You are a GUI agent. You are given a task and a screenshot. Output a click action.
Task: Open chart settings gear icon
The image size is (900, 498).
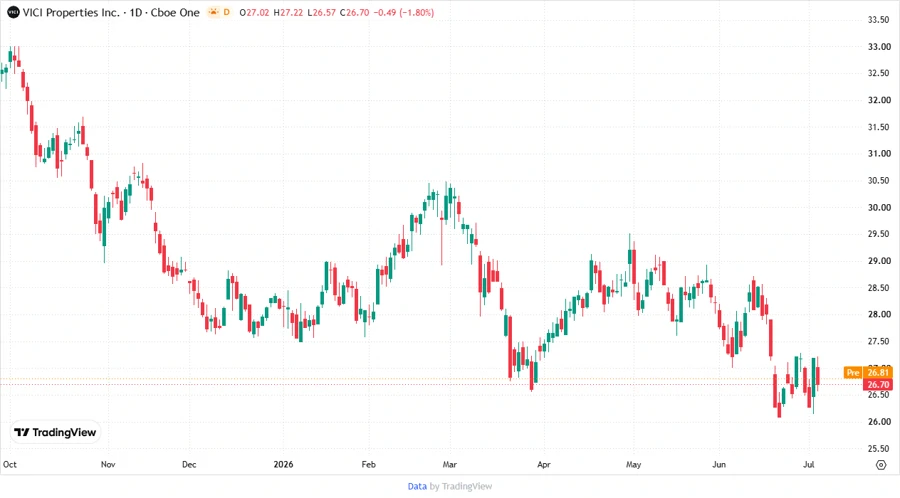click(x=881, y=465)
